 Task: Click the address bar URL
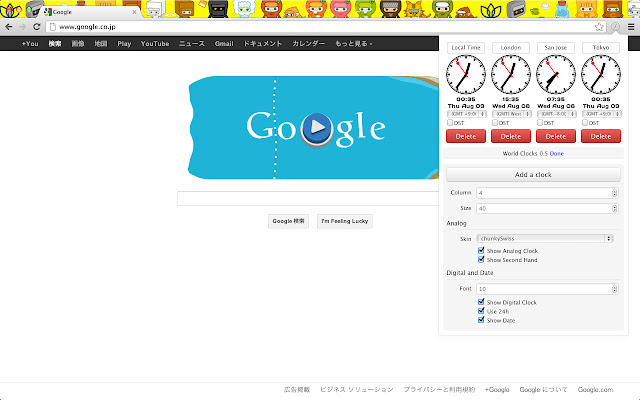tap(87, 27)
